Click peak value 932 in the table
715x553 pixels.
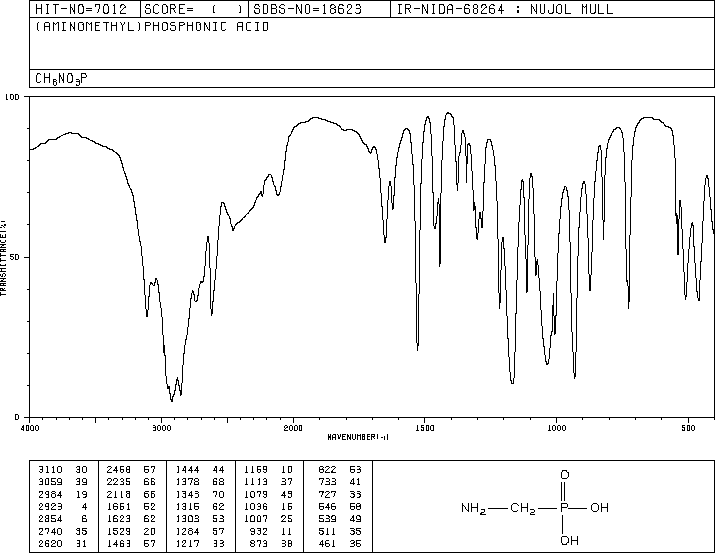259,531
